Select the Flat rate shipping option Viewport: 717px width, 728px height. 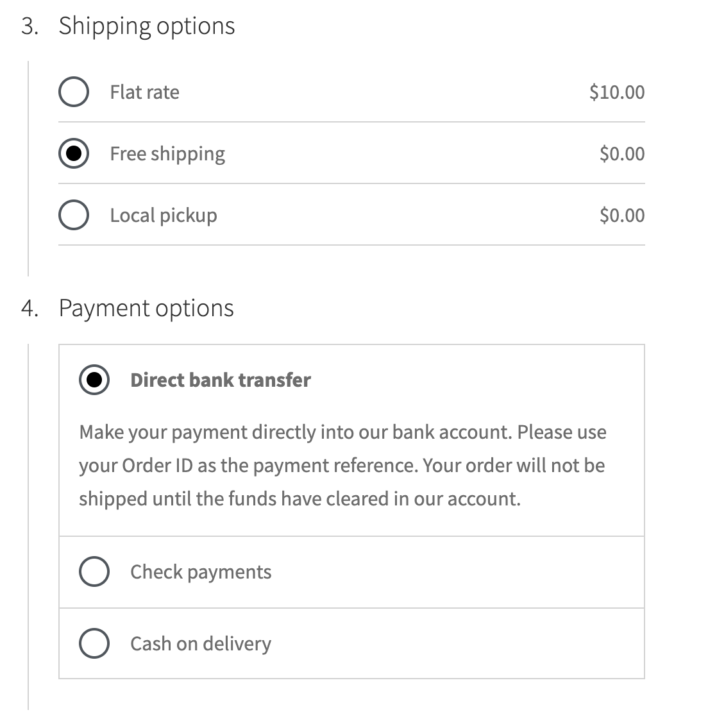[73, 92]
